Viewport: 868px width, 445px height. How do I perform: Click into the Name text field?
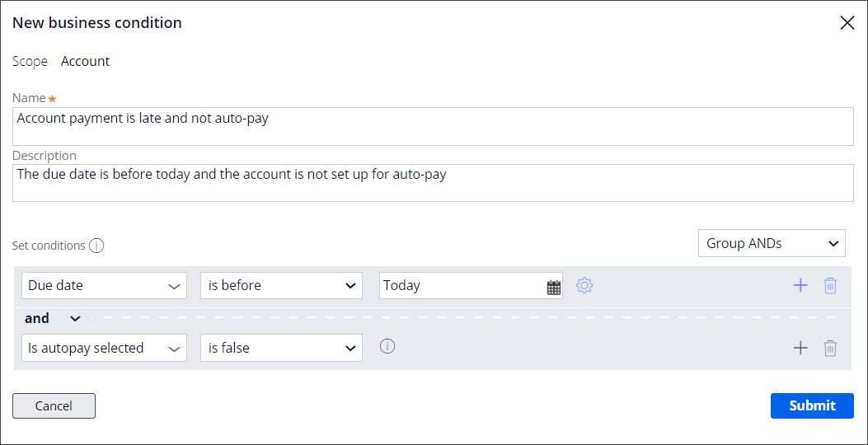(433, 126)
